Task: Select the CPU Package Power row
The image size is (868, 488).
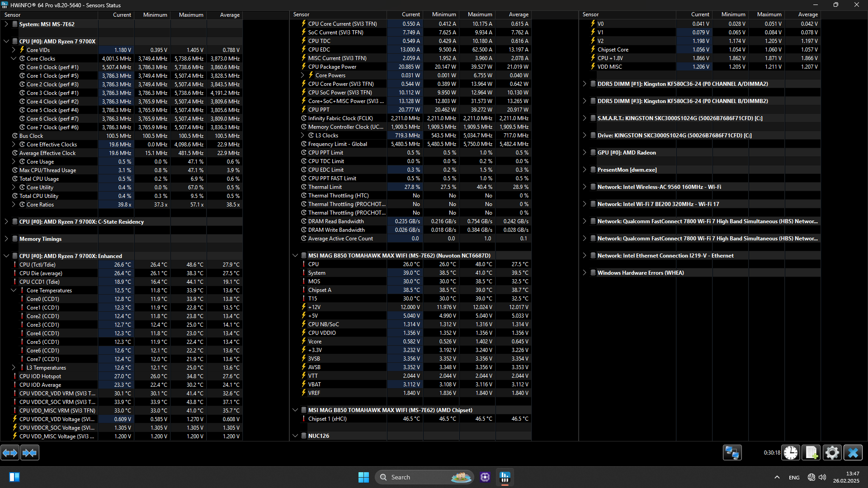Action: [x=332, y=67]
